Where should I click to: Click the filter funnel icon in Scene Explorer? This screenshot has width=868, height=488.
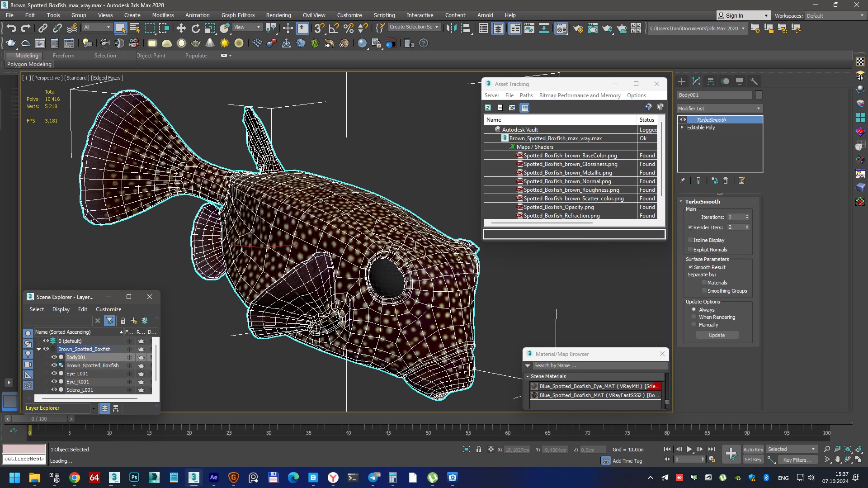point(109,321)
